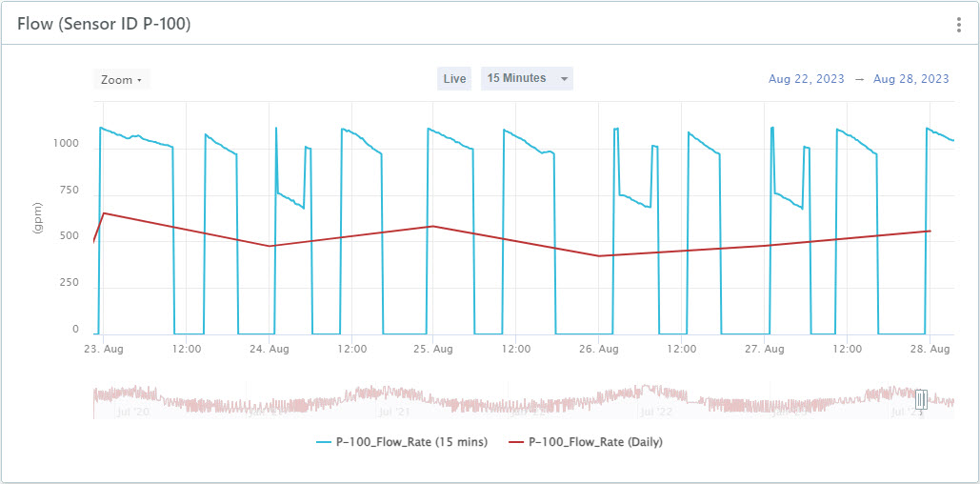Click the daily line peak near 23. Aug
The width and height of the screenshot is (980, 484).
point(104,213)
